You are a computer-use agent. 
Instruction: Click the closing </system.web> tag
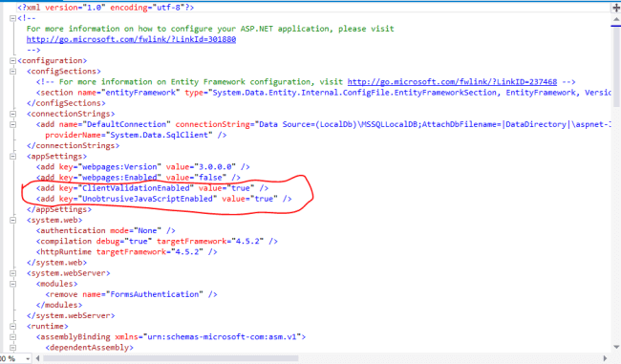click(56, 263)
